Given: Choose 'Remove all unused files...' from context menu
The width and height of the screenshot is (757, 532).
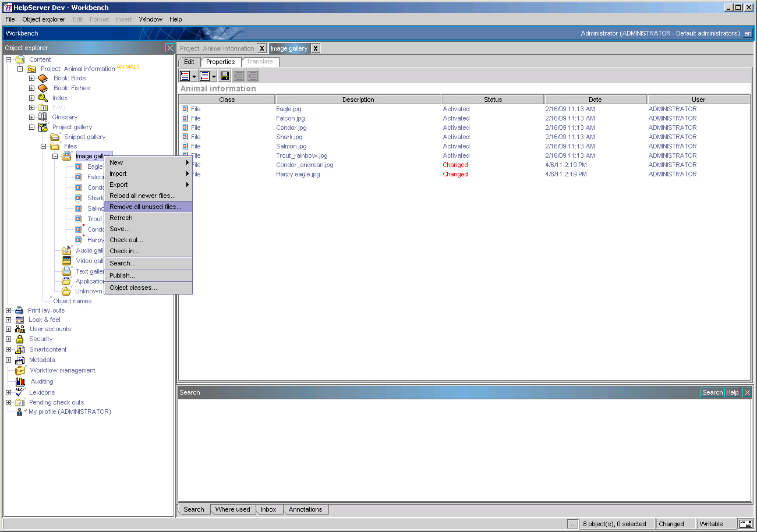Looking at the screenshot, I should 146,207.
